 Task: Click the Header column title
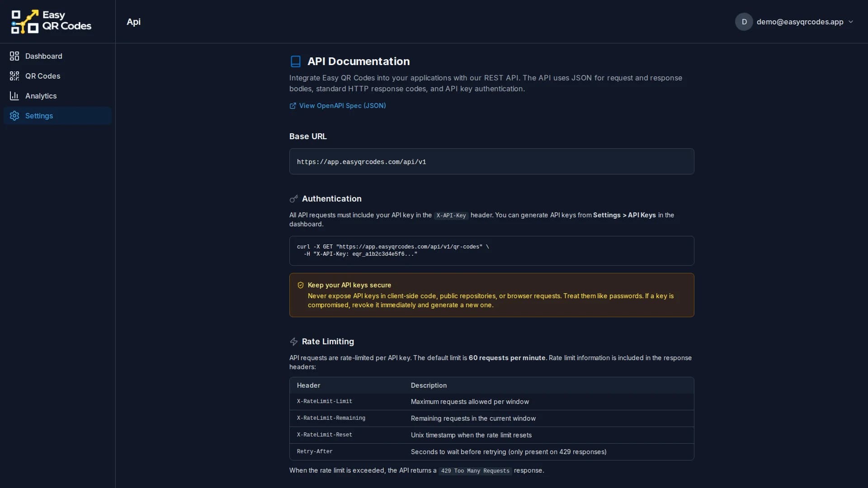pos(308,385)
